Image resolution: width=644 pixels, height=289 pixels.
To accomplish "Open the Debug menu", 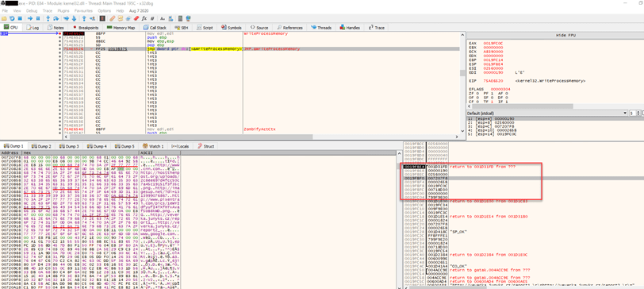I will click(32, 10).
